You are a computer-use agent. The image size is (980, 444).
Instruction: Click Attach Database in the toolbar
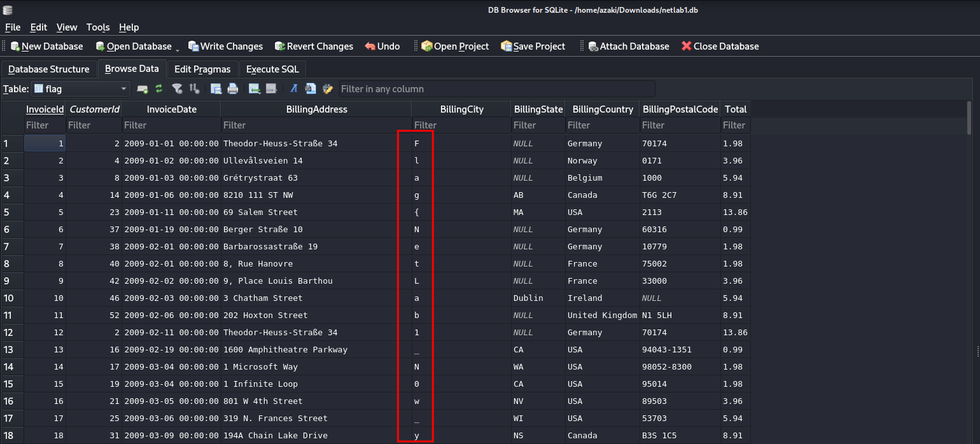[629, 46]
